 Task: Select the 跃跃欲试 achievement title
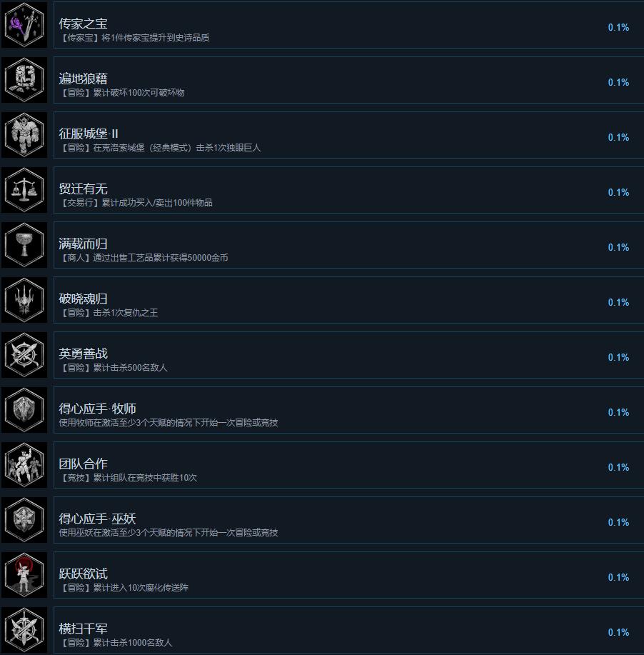[x=83, y=574]
